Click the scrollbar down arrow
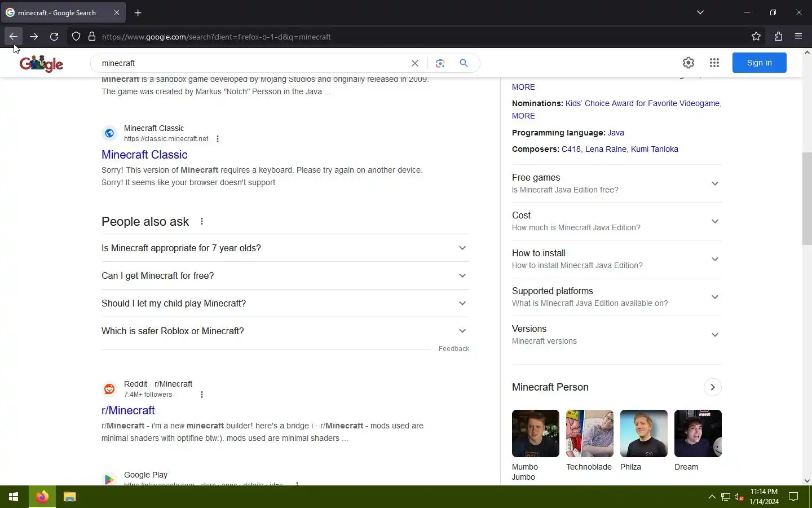Image resolution: width=812 pixels, height=508 pixels. pos(807,481)
